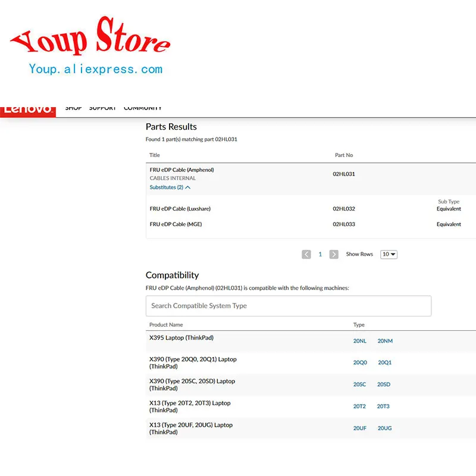Open type 20UG link
Image resolution: width=476 pixels, height=476 pixels.
[384, 428]
